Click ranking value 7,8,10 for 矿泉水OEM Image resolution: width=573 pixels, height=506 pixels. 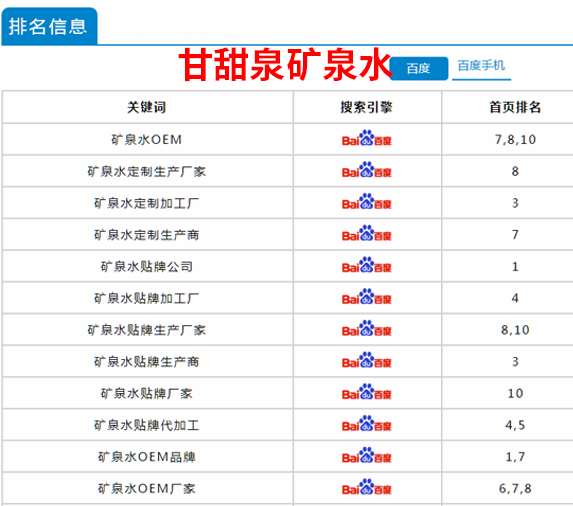click(x=515, y=140)
